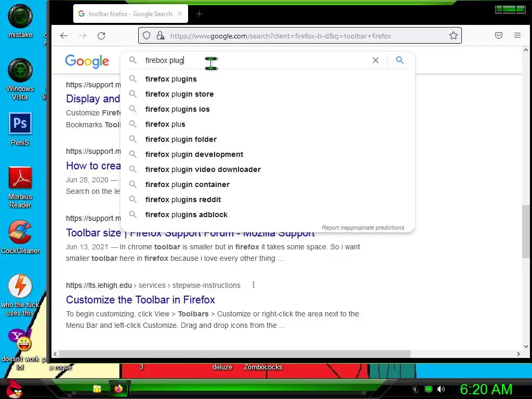Image resolution: width=532 pixels, height=399 pixels.
Task: Show site security lock information
Action: (x=161, y=36)
